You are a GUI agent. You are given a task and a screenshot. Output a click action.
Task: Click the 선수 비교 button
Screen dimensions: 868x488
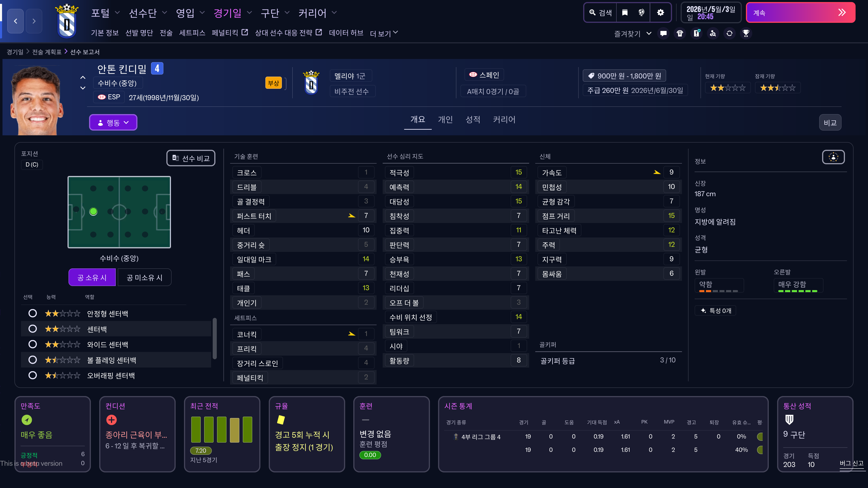pyautogui.click(x=191, y=158)
